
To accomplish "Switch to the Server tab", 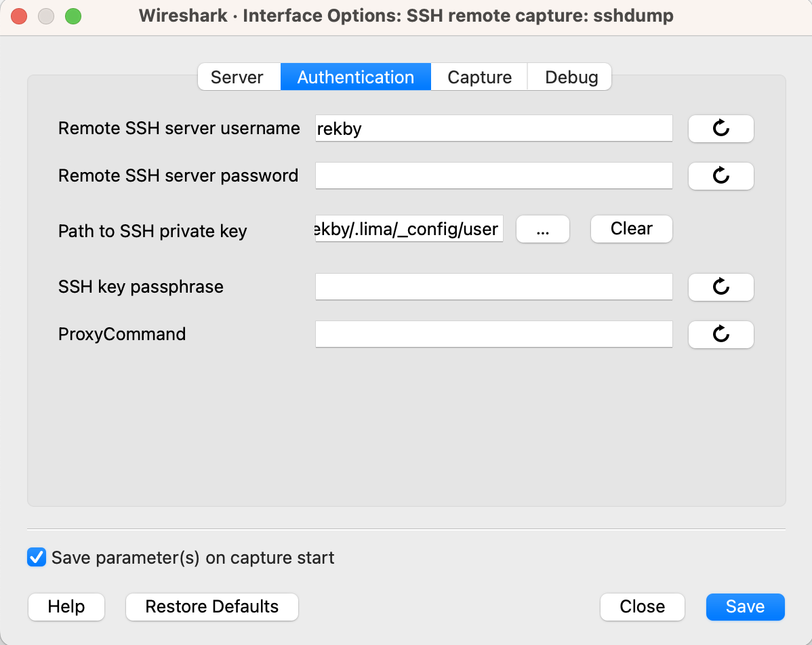I will click(x=239, y=77).
